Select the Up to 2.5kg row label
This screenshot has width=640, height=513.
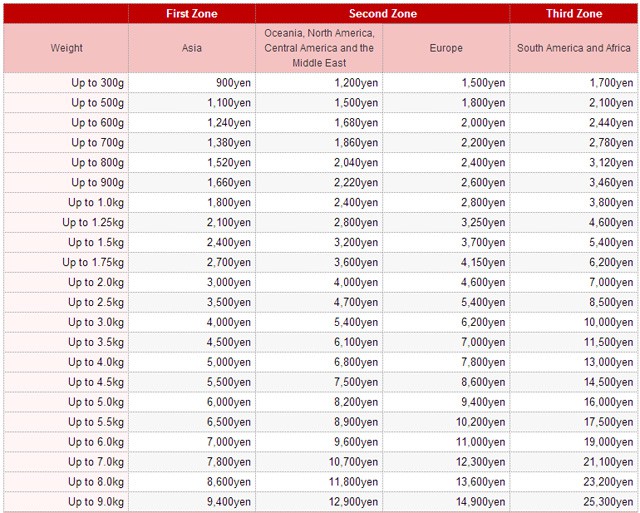[x=96, y=303]
